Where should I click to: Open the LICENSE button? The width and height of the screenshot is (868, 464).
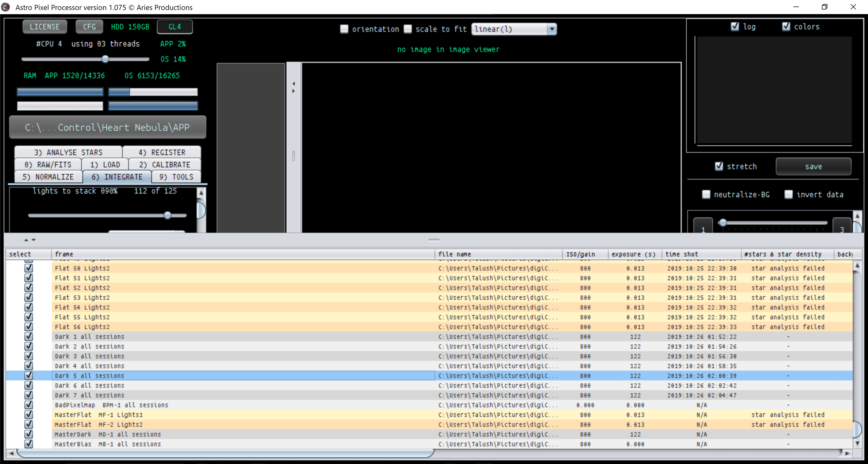[44, 27]
